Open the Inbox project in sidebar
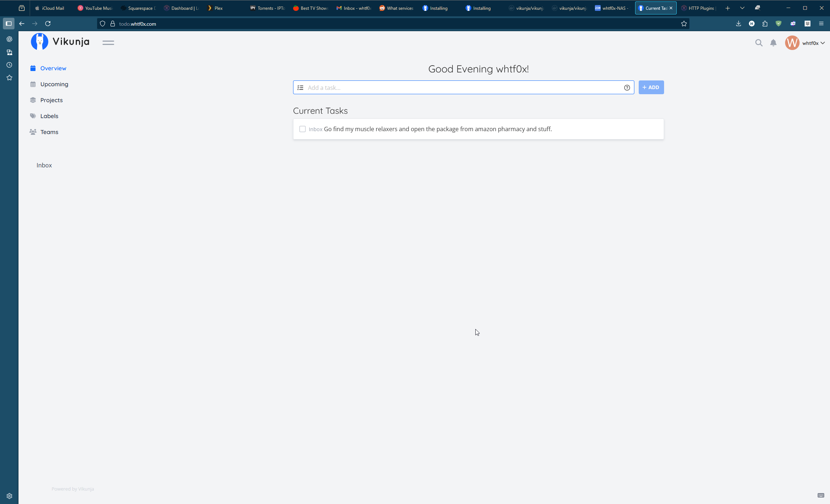Image resolution: width=830 pixels, height=504 pixels. [x=44, y=165]
